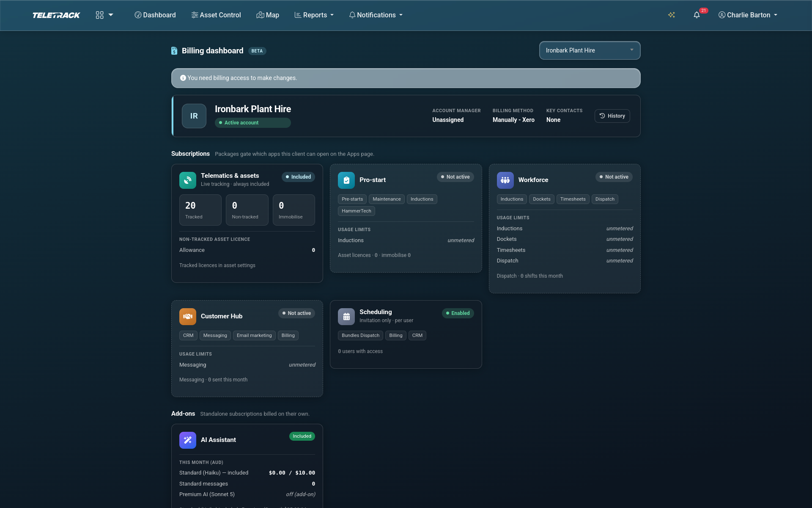Image resolution: width=812 pixels, height=508 pixels.
Task: Click the Dispatch tag in Workforce
Action: (605, 199)
